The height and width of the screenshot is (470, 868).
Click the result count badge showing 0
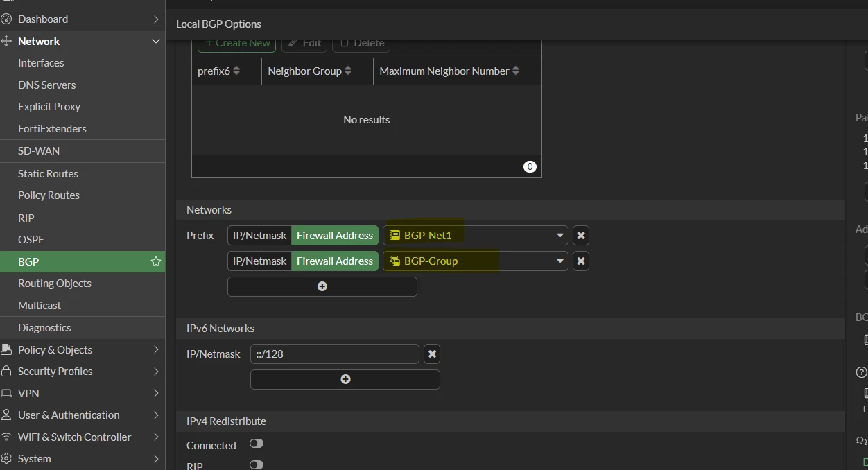coord(530,166)
